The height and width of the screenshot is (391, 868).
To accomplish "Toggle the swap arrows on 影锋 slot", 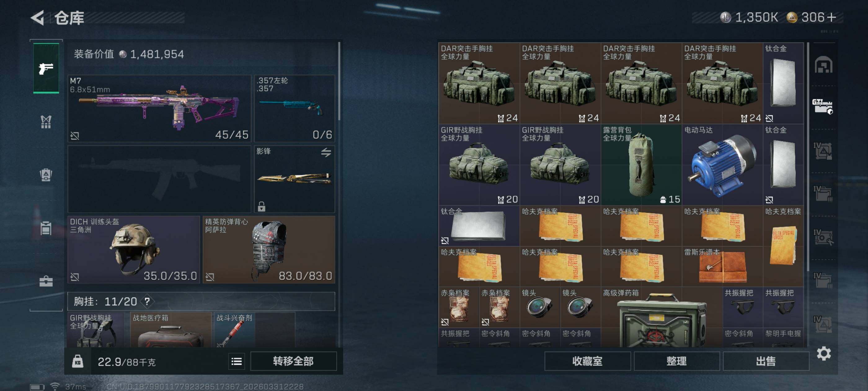I will click(326, 152).
